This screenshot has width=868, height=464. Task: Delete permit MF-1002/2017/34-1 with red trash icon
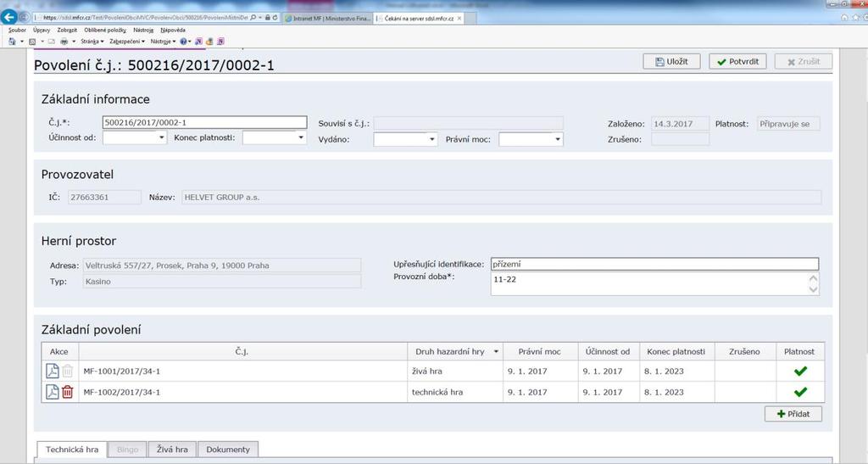tap(68, 392)
